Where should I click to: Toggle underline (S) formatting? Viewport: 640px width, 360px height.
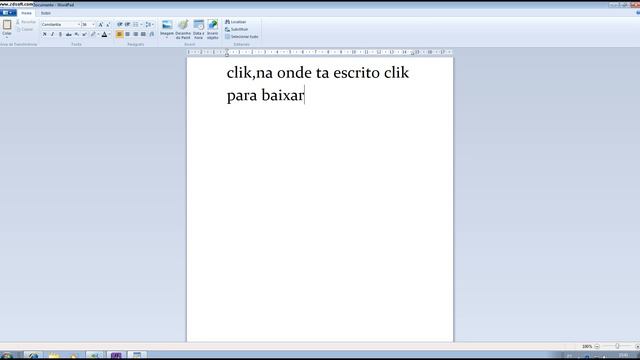click(x=60, y=34)
